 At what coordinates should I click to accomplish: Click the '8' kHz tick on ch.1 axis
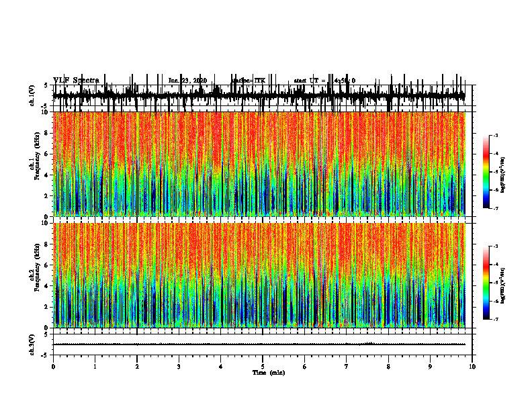(47, 133)
